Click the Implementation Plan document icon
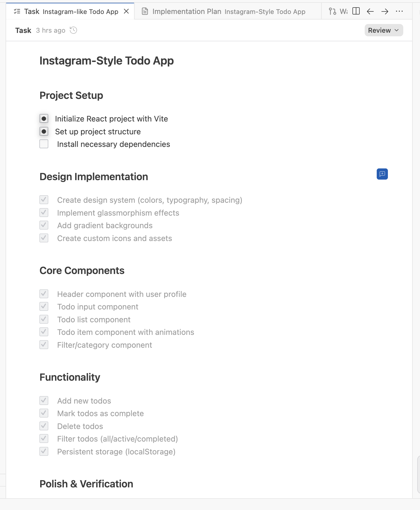The height and width of the screenshot is (510, 420). tap(145, 11)
